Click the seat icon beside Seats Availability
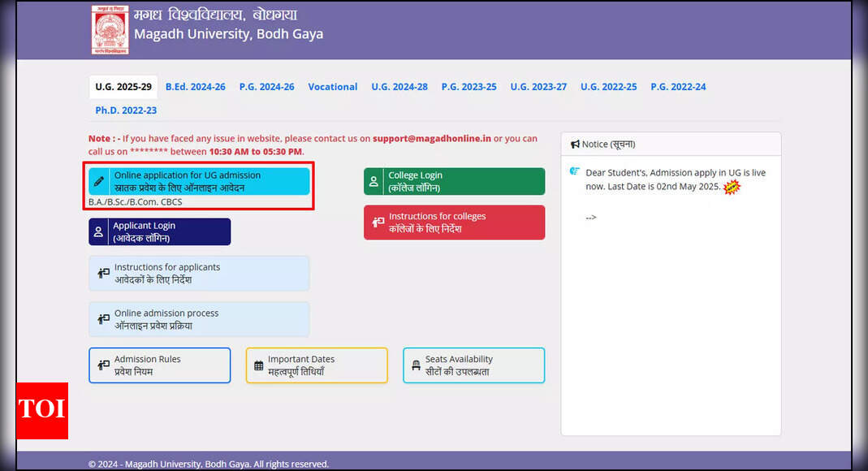This screenshot has width=868, height=471. click(x=416, y=365)
